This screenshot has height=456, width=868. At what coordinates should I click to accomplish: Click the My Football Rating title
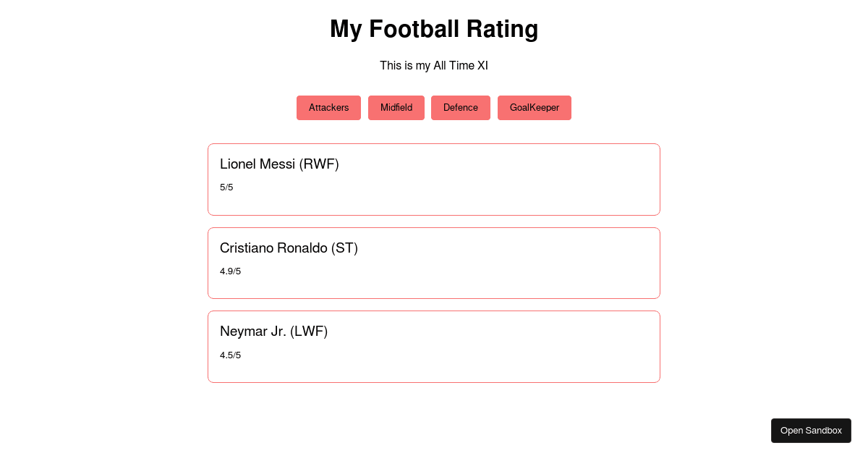coord(434,30)
